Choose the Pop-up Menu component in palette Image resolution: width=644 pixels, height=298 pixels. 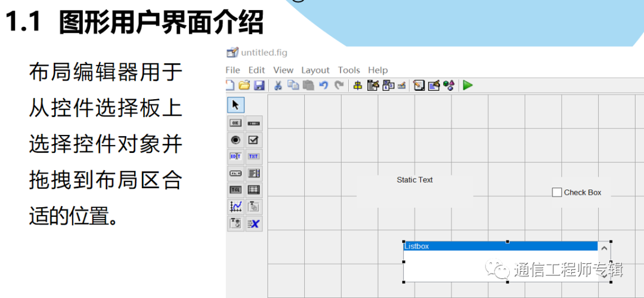236,173
